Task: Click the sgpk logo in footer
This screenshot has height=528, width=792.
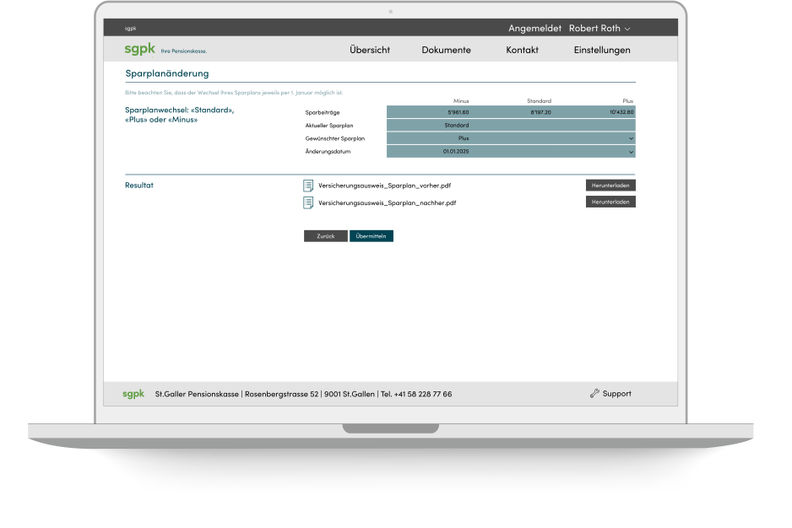Action: point(134,394)
